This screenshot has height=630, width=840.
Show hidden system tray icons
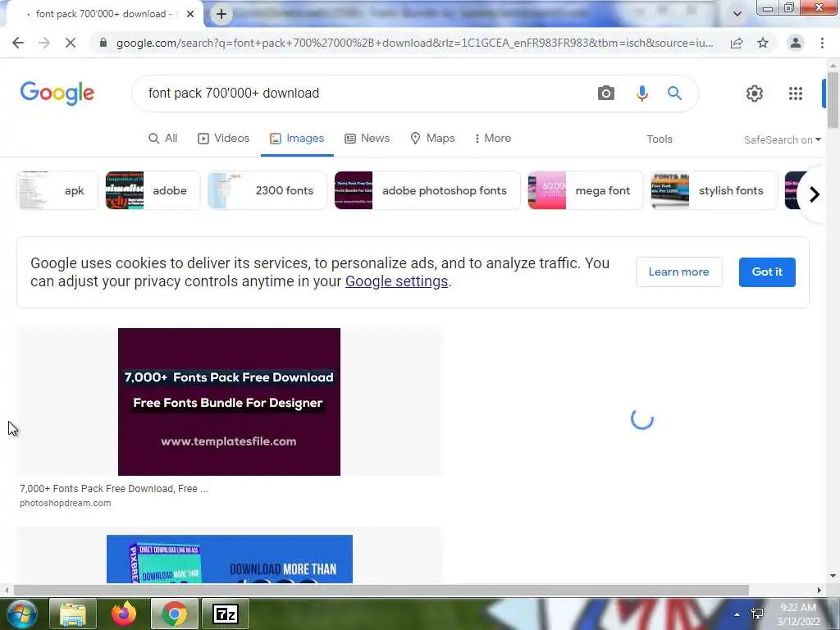(737, 614)
